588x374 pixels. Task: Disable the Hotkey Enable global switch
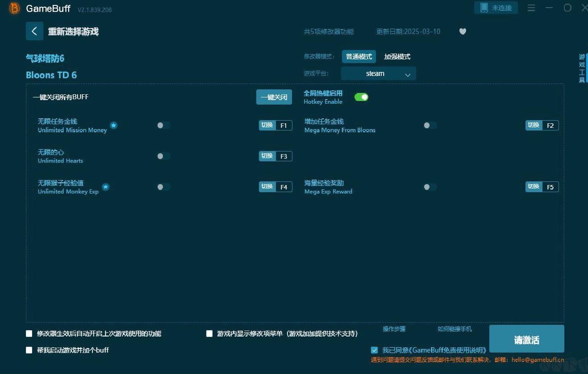point(361,97)
